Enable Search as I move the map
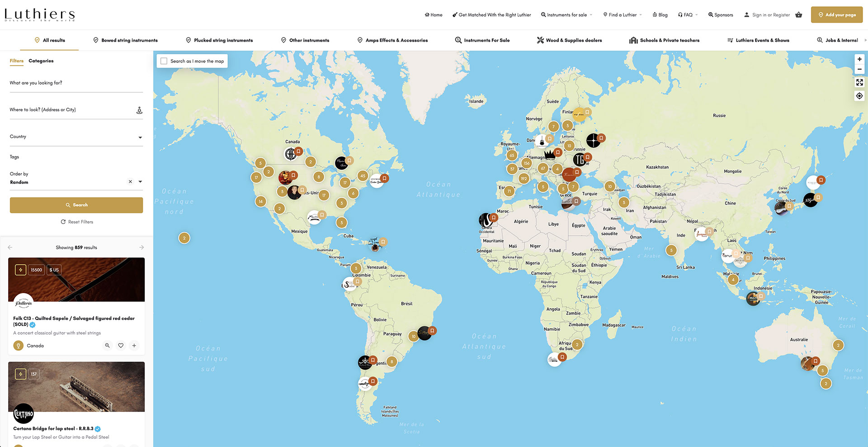Viewport: 868px width, 447px height. tap(164, 61)
